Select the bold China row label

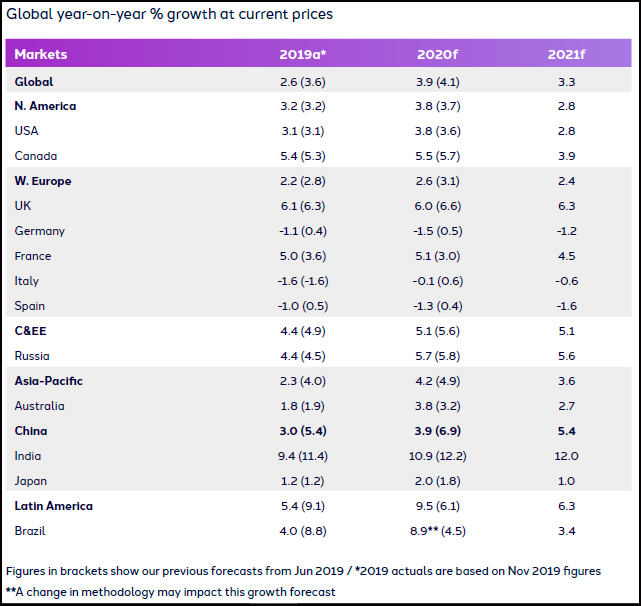[x=31, y=431]
